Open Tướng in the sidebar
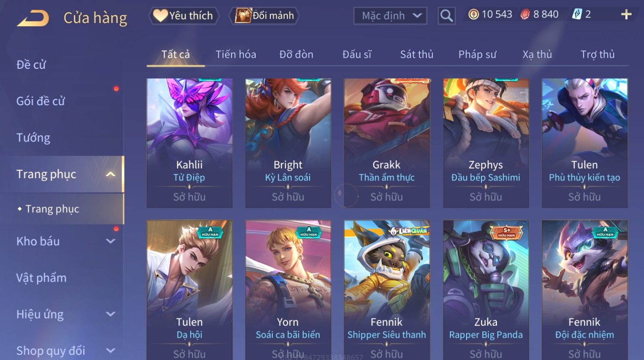The image size is (644, 360). 33,138
